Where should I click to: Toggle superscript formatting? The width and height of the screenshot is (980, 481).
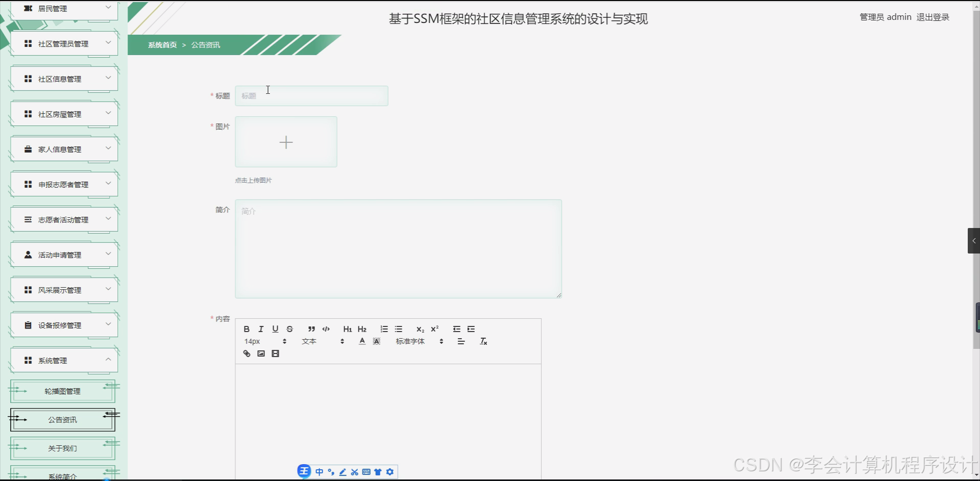[x=434, y=329]
